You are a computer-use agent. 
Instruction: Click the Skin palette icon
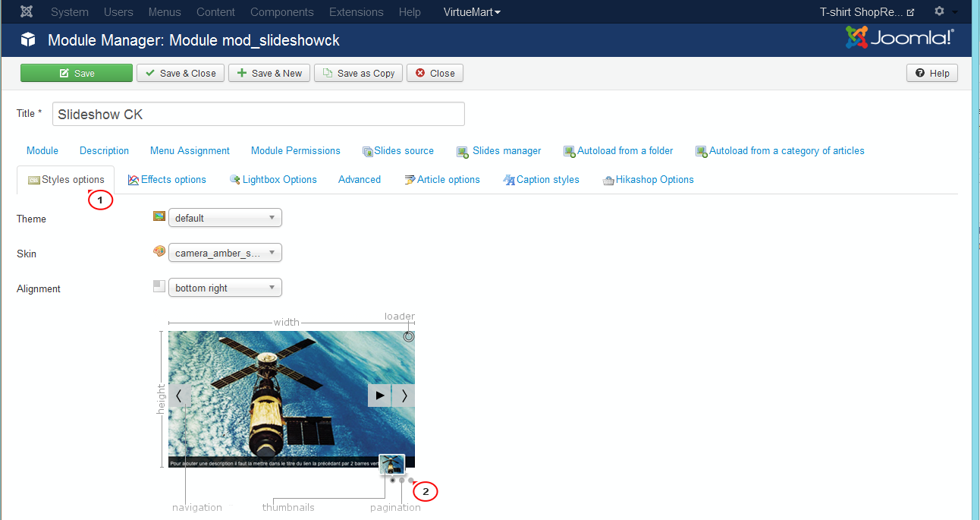159,251
